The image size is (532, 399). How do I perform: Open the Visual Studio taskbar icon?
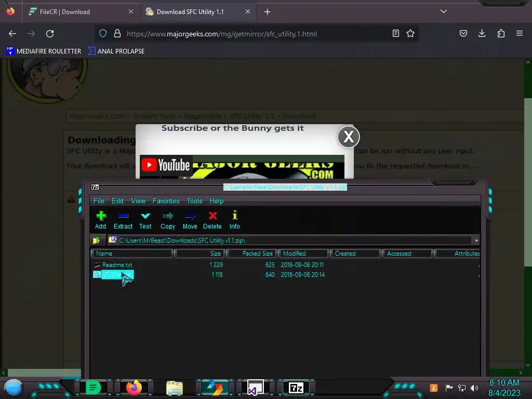point(255,388)
